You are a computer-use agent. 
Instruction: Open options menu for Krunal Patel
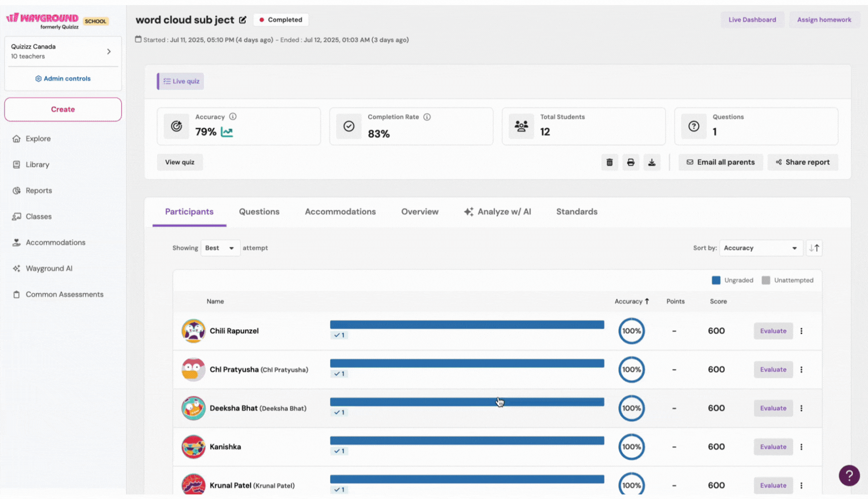tap(801, 485)
